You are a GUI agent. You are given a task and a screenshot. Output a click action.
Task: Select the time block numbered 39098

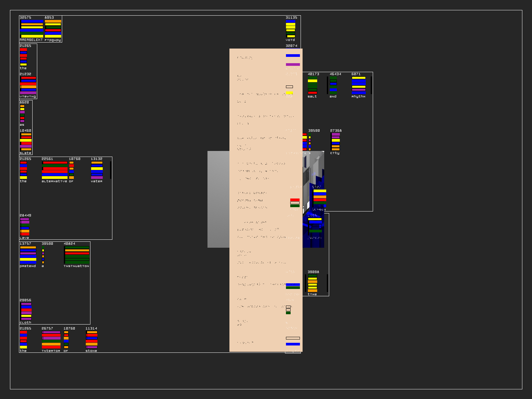coord(313,283)
